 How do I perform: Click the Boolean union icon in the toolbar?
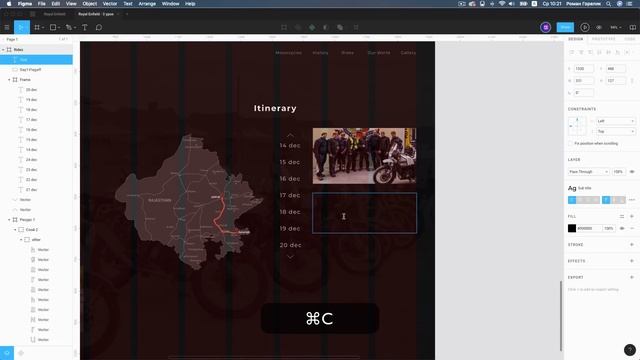click(340, 27)
